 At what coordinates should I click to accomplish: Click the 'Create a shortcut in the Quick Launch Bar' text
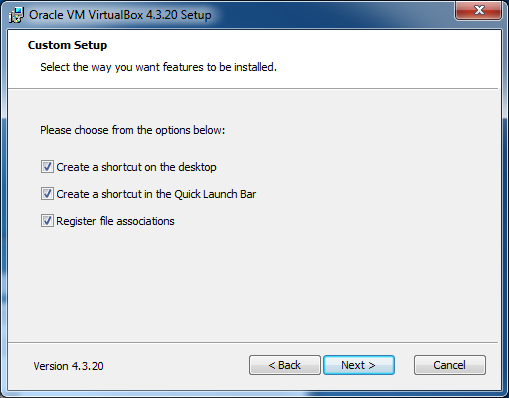(x=156, y=194)
